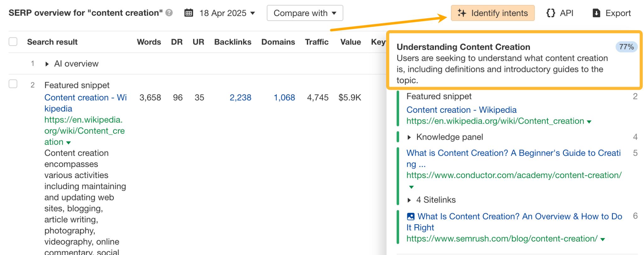Click the 77% intent share badge

coord(626,47)
